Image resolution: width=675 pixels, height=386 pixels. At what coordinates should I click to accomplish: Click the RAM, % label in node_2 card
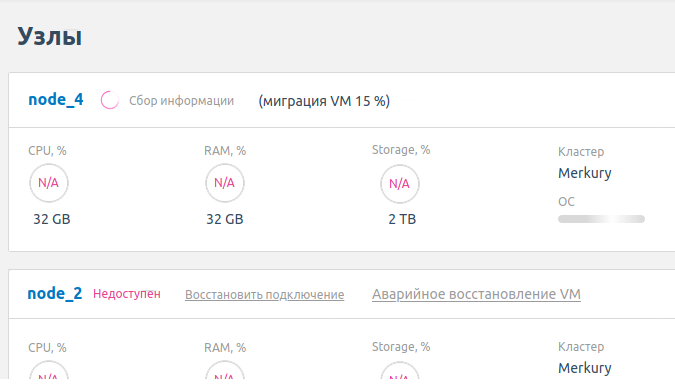225,348
